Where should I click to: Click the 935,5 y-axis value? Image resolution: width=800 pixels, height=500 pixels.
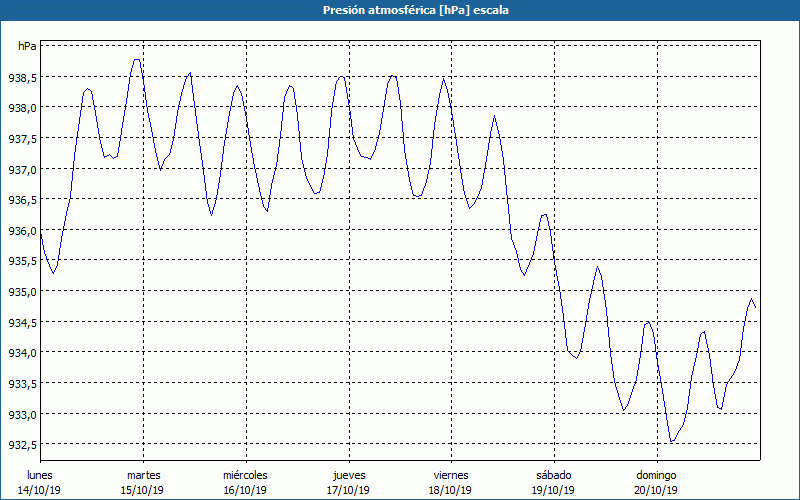[x=22, y=261]
